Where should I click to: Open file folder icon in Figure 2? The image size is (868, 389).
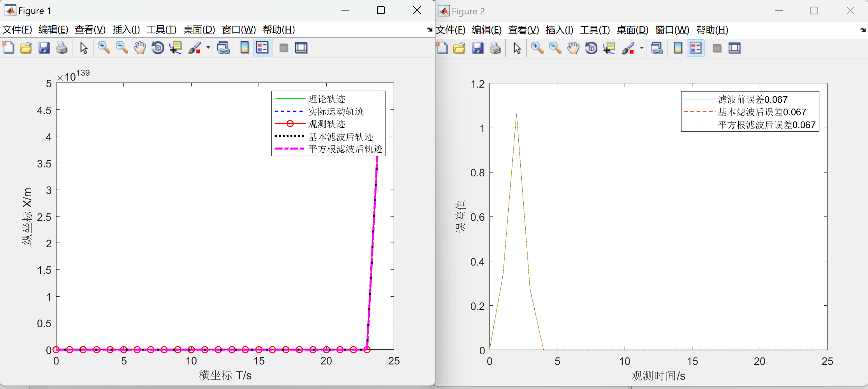click(x=460, y=48)
